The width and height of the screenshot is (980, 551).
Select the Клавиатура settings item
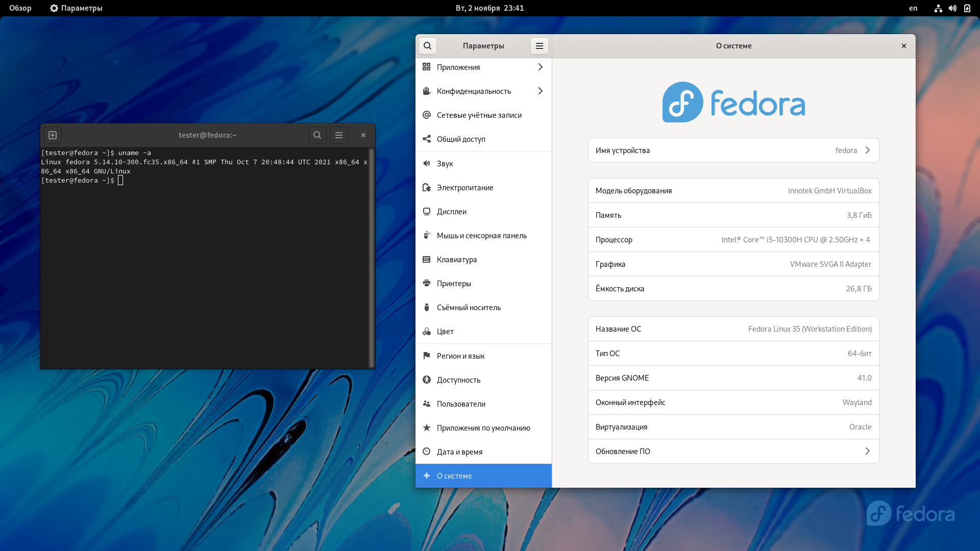[x=483, y=260]
